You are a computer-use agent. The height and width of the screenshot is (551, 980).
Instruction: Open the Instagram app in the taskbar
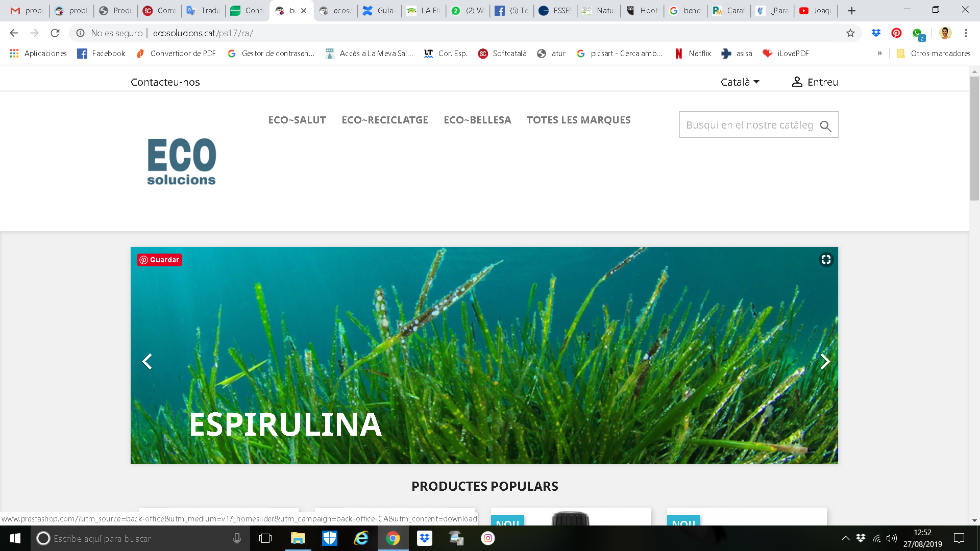[x=488, y=538]
